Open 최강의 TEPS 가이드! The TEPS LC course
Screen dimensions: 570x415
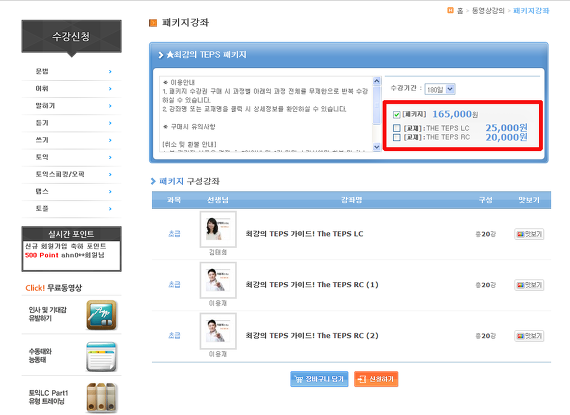(304, 234)
